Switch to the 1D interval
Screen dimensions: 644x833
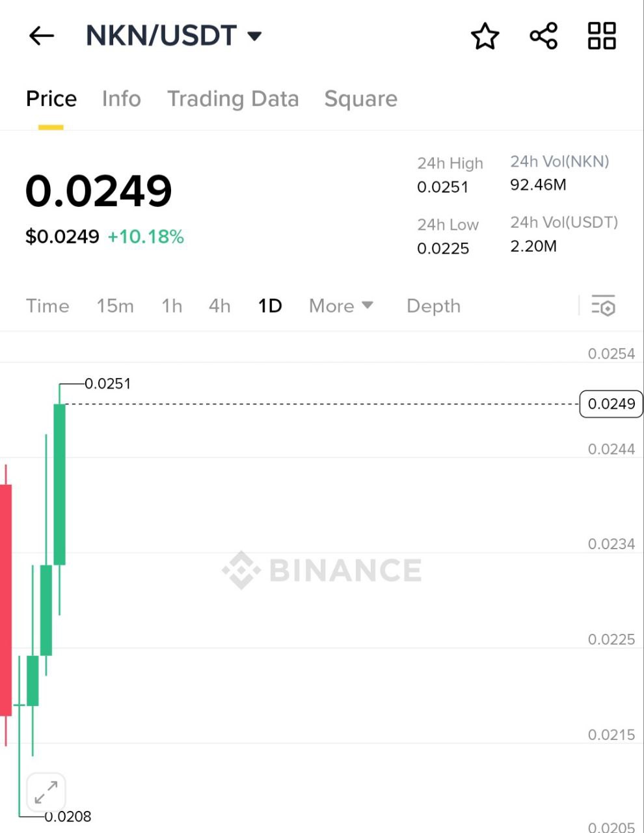tap(270, 306)
